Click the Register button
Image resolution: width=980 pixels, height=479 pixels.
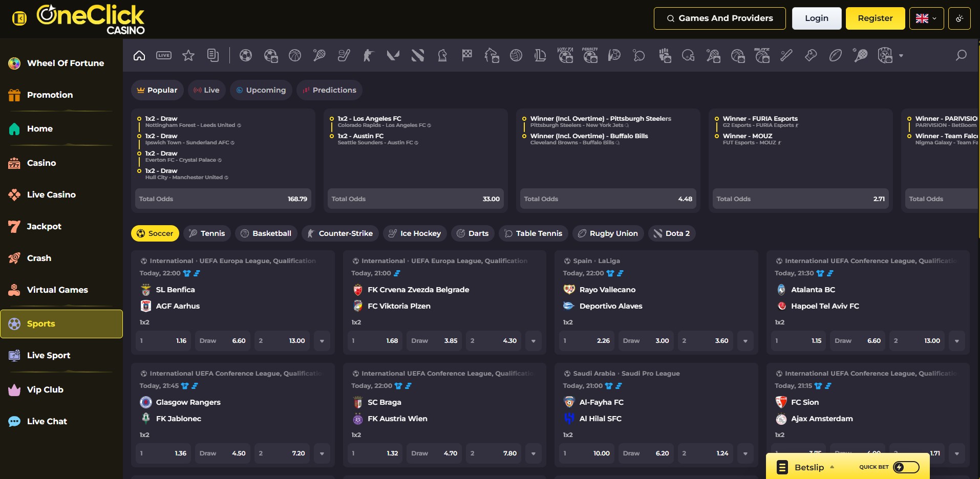[876, 18]
